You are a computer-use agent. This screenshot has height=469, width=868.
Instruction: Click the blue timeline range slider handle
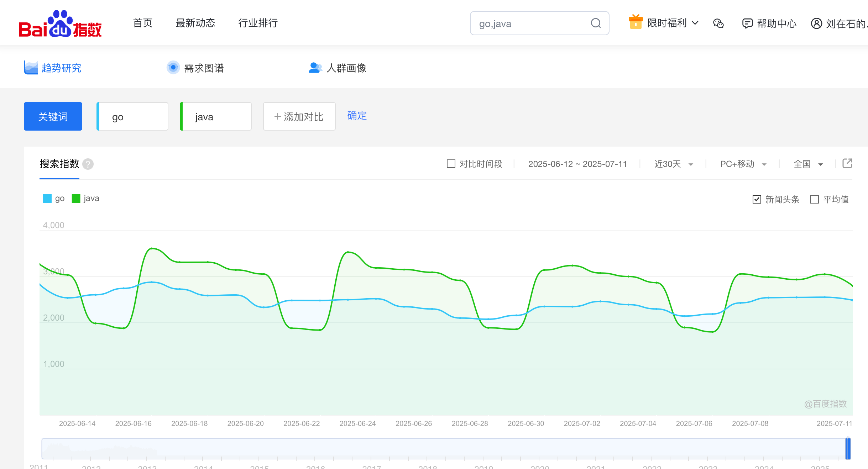tap(848, 449)
